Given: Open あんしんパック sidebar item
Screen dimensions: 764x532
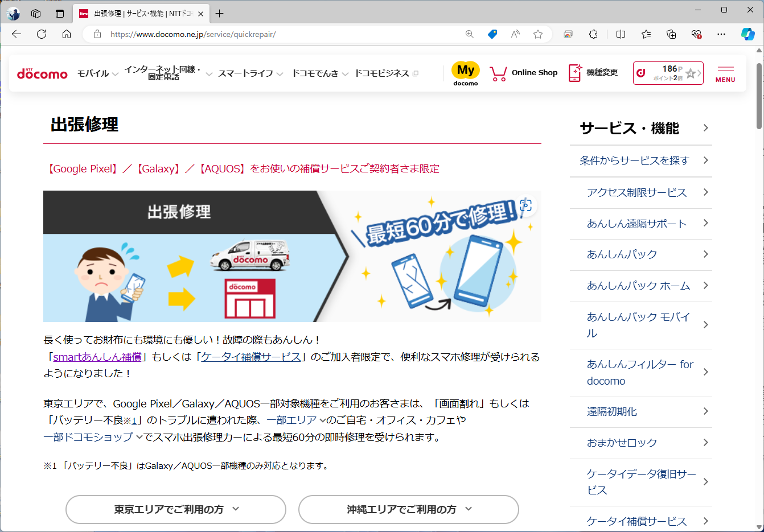Looking at the screenshot, I should tap(641, 254).
